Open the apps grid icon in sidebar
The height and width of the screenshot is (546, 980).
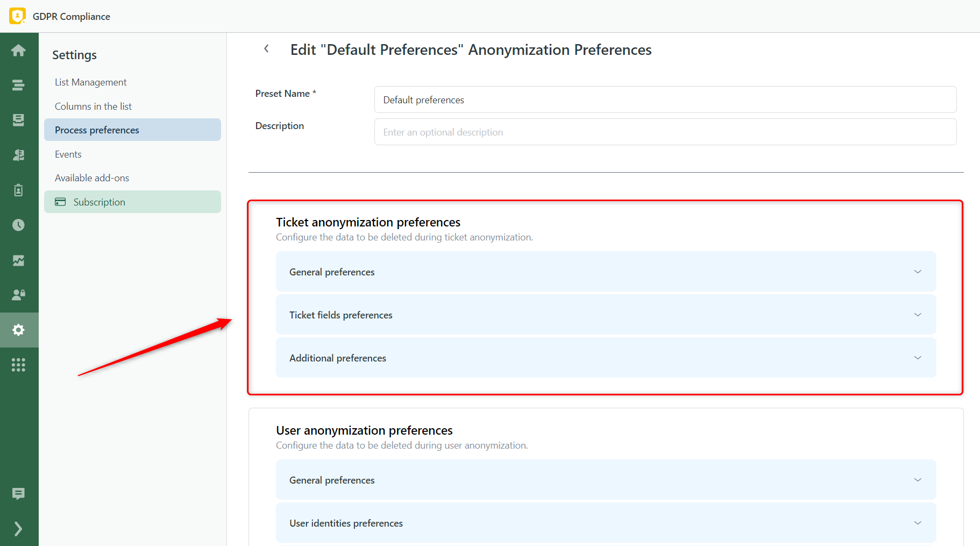(19, 365)
